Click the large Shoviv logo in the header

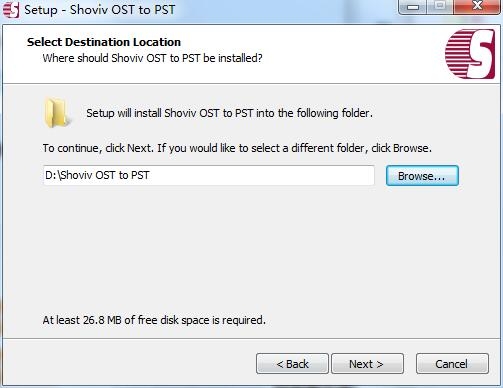470,54
